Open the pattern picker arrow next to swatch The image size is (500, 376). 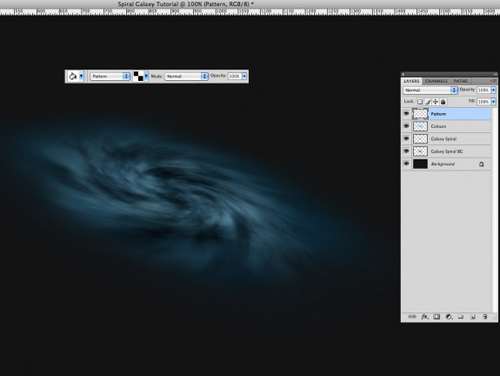coord(146,76)
